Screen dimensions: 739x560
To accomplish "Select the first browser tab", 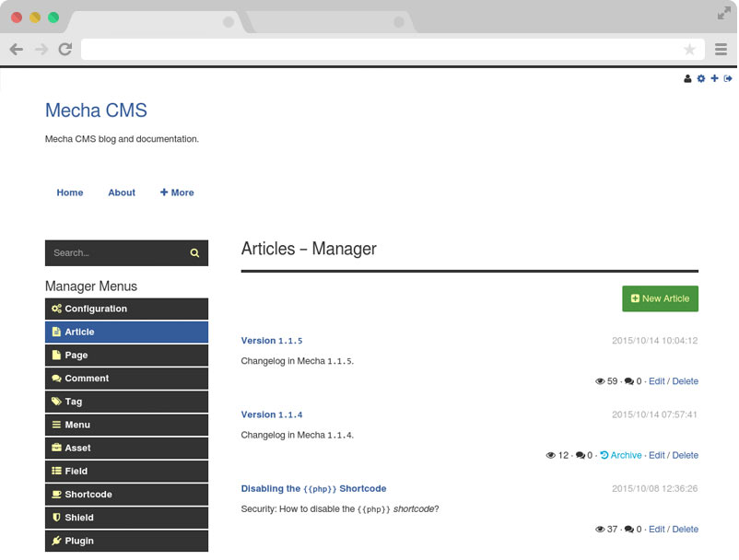I will 156,22.
